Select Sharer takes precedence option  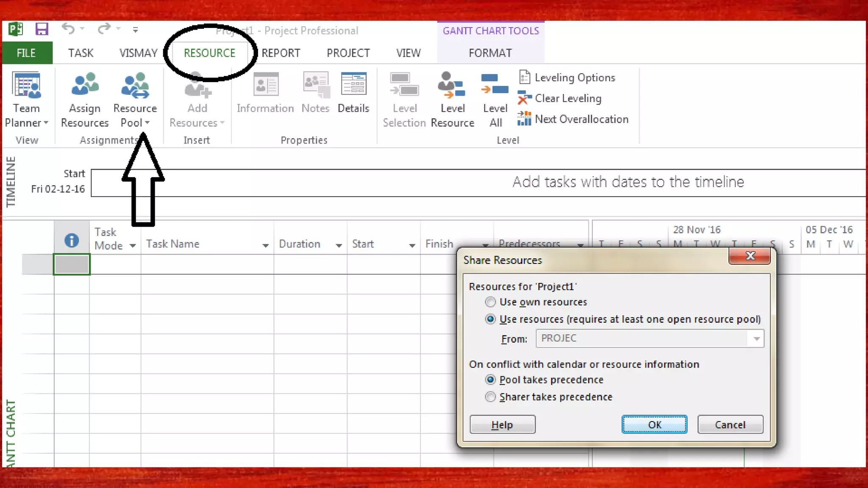click(490, 397)
